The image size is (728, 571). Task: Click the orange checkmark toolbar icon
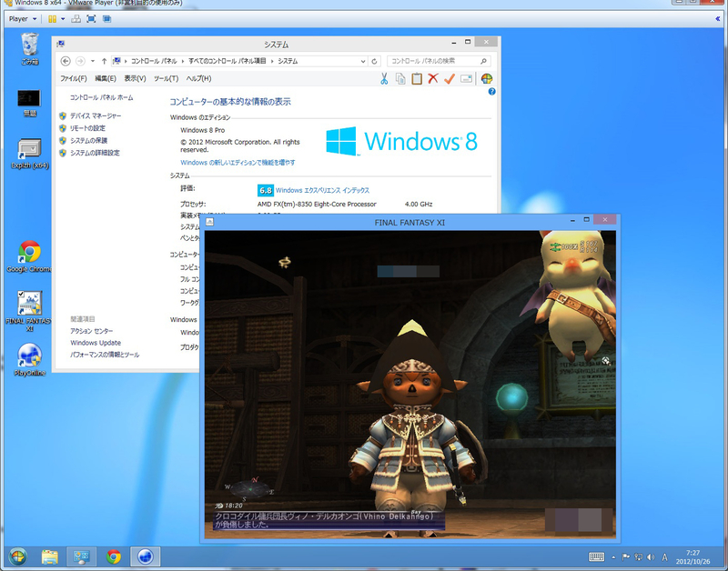[449, 79]
